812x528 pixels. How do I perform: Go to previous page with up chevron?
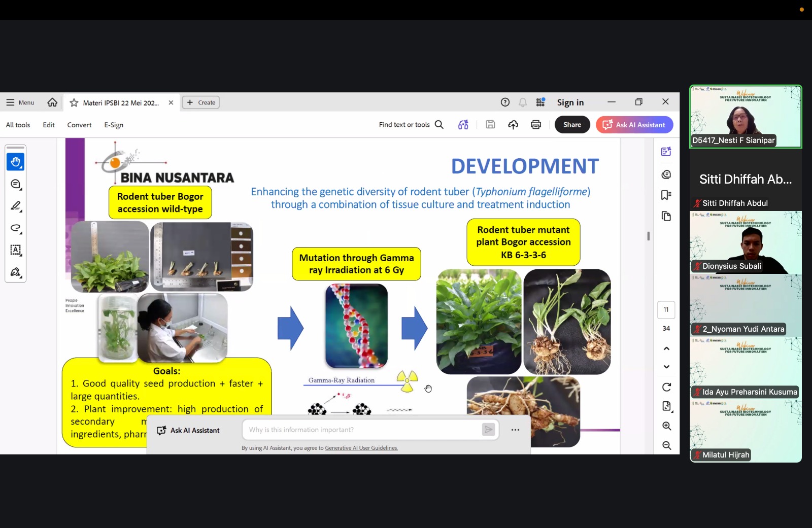666,348
